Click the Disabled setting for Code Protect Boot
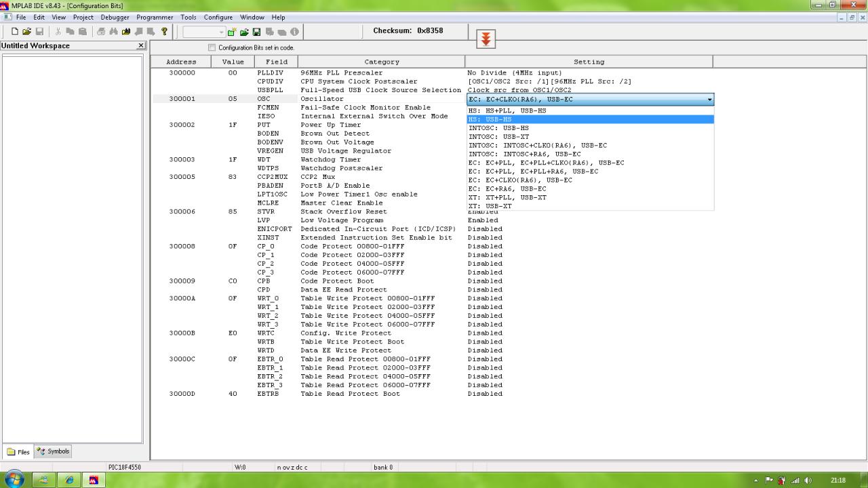868x488 pixels. coord(485,281)
